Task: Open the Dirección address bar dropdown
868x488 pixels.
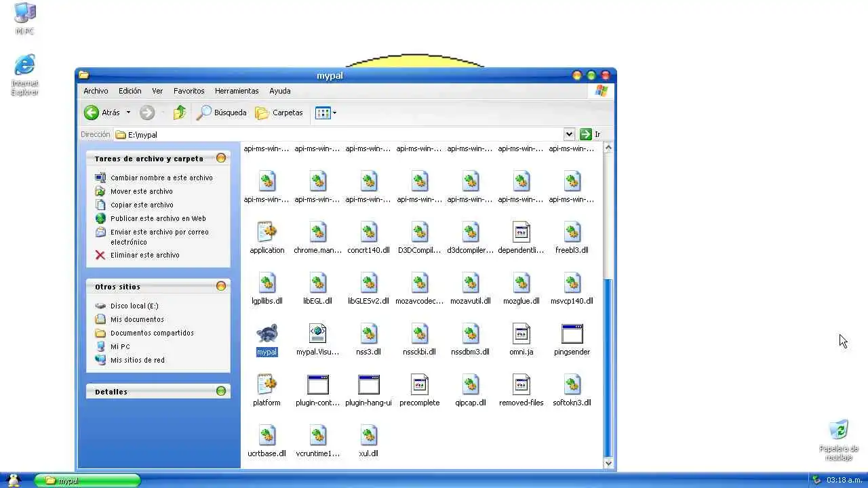Action: point(569,134)
